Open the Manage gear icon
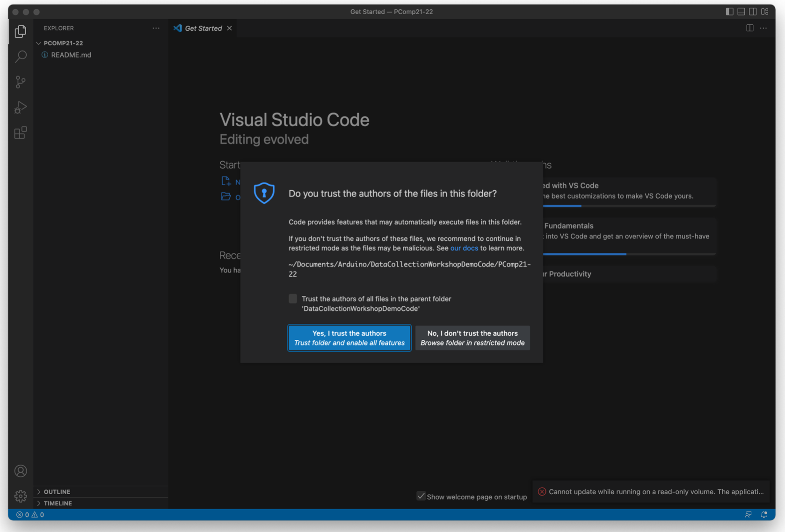Screen dimensions: 785x532 pos(21,496)
